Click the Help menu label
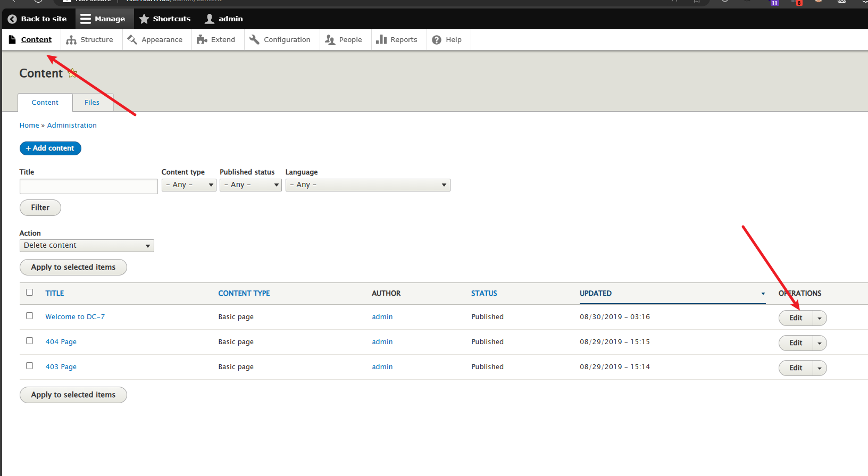868x476 pixels. click(454, 39)
